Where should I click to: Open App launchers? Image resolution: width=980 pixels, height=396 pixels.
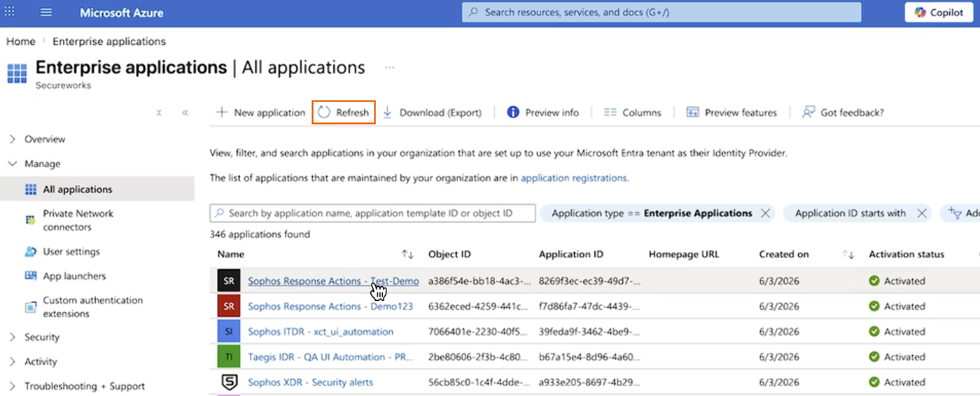pos(74,276)
